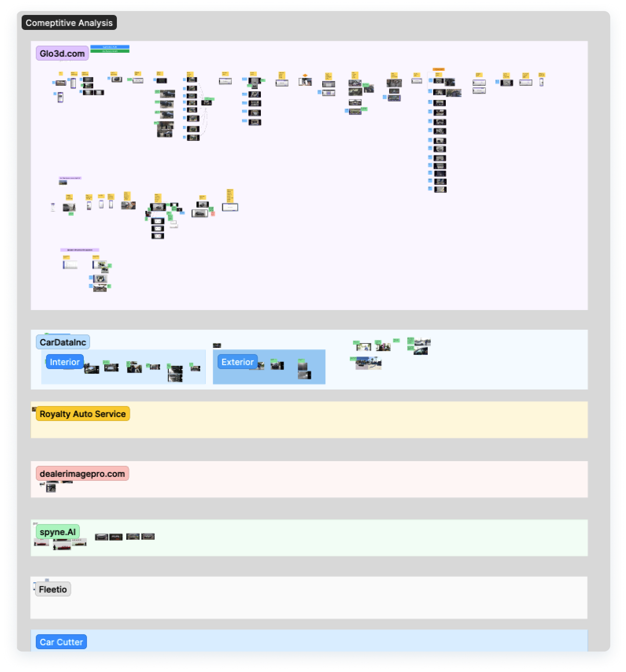626x672 pixels.
Task: Select the stacked thumbnails inside Interior block
Action: [175, 374]
